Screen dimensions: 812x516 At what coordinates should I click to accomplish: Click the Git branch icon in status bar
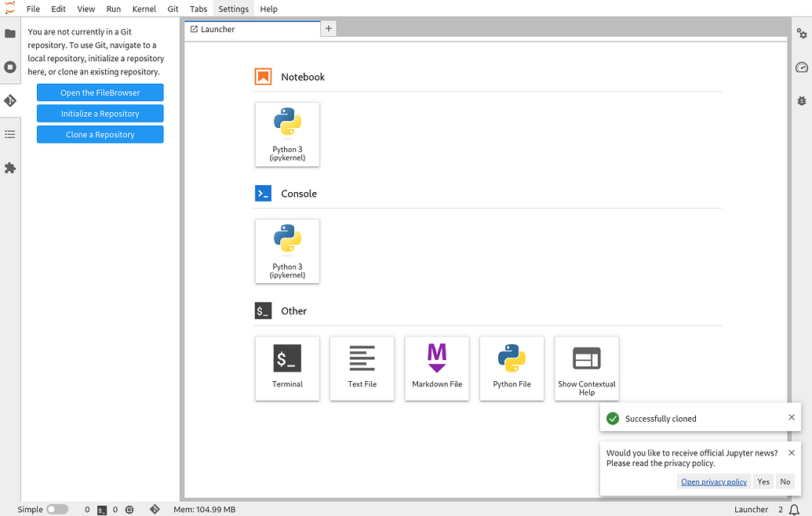pos(155,509)
